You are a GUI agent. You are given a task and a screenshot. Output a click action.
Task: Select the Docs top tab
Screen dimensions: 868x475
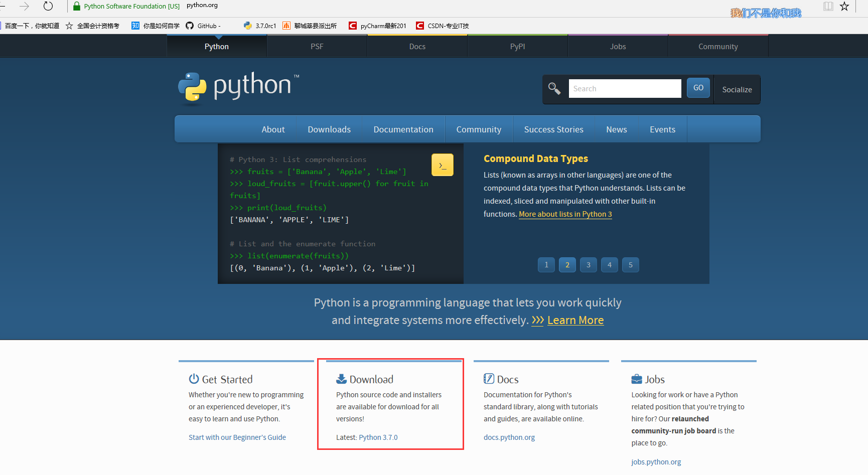click(417, 46)
